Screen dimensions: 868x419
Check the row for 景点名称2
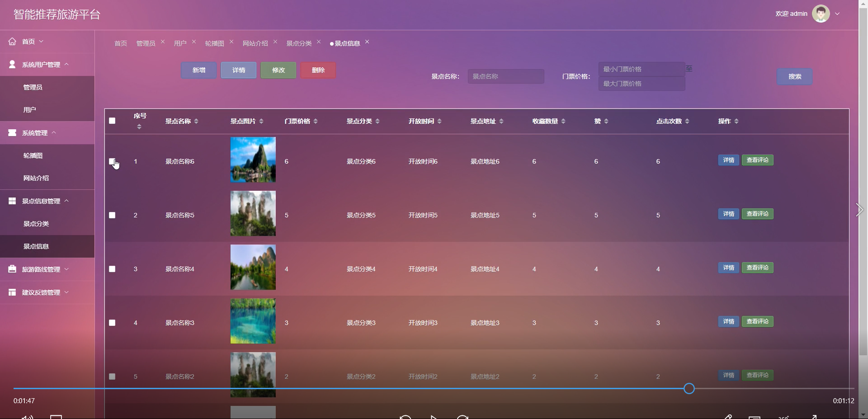[x=112, y=377]
